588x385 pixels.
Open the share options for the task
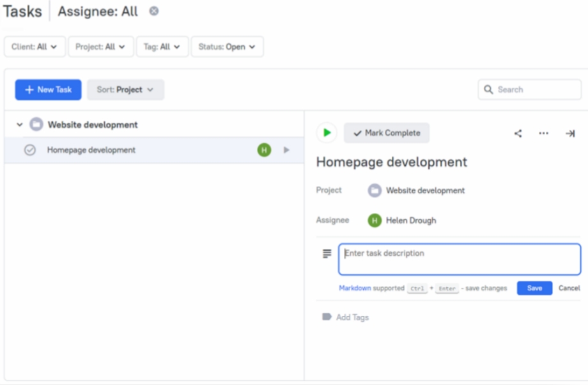point(518,133)
